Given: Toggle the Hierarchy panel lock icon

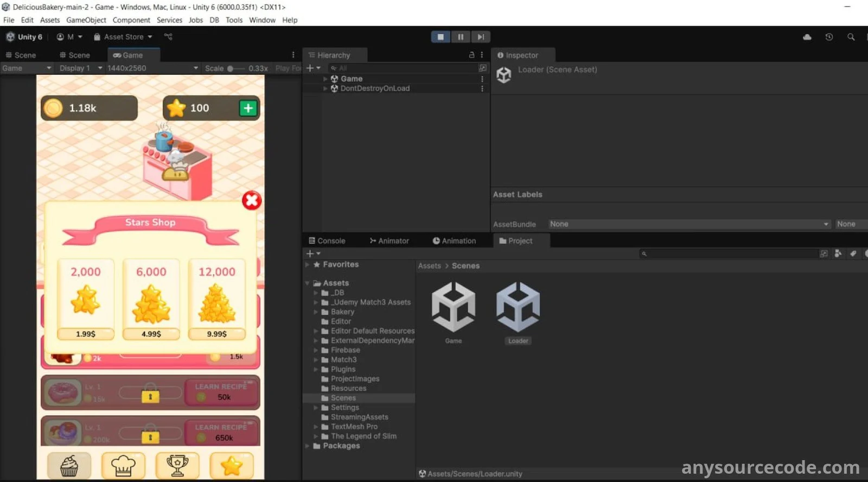Looking at the screenshot, I should 471,55.
